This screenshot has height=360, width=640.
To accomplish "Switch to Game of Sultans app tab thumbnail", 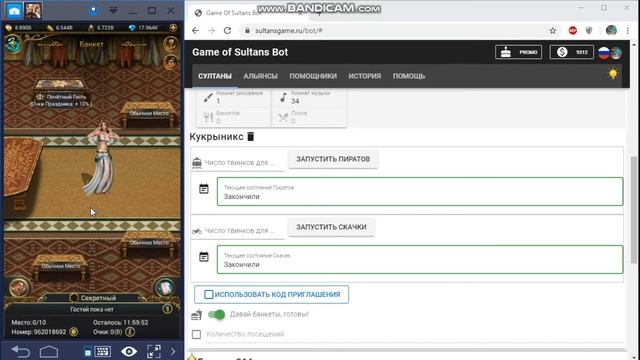I will [33, 10].
